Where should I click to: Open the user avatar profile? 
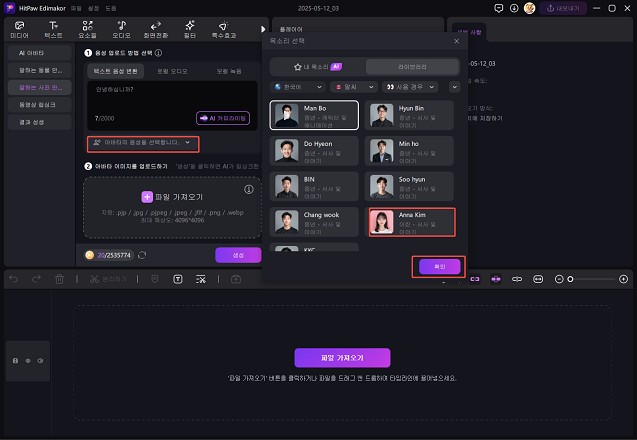[529, 8]
